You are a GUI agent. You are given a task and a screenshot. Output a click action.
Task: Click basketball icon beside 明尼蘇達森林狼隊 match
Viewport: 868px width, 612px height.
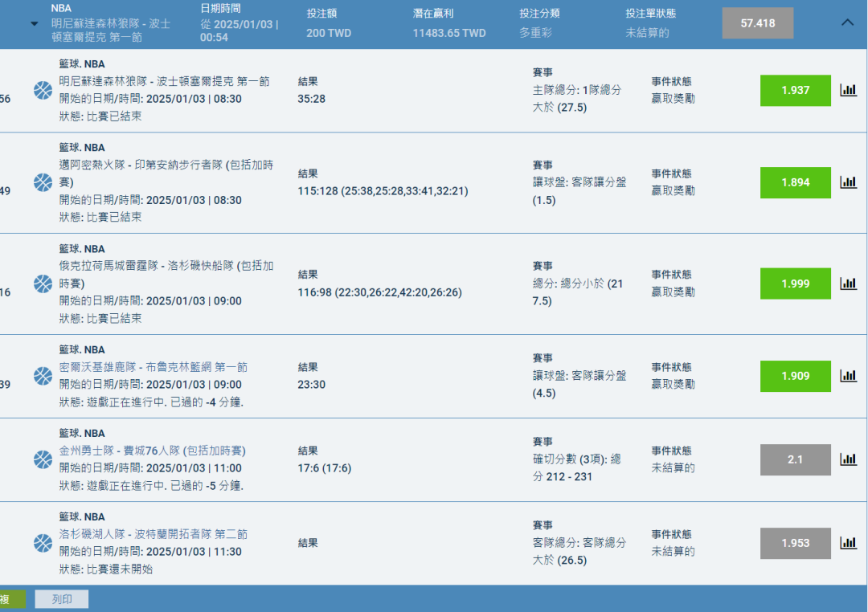43,90
